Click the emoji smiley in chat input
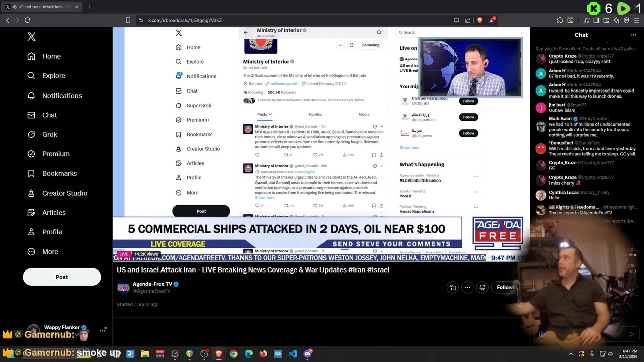The height and width of the screenshot is (362, 644). (x=542, y=334)
